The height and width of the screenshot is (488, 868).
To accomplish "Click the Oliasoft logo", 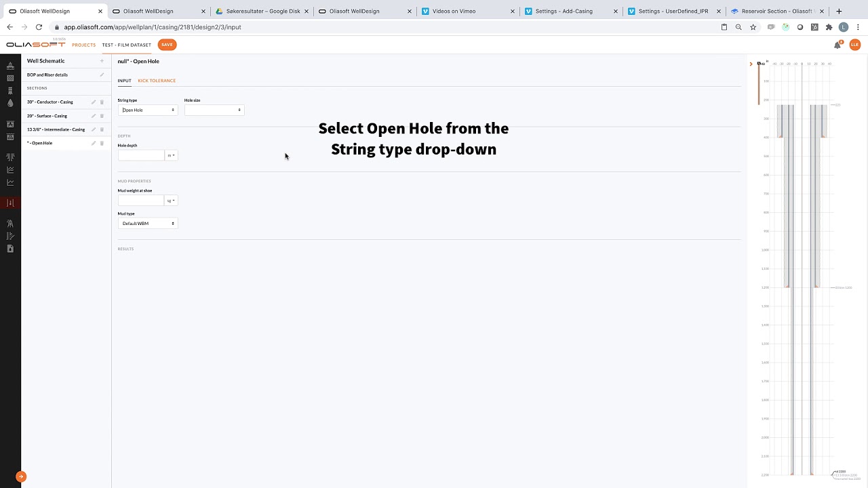I will pyautogui.click(x=35, y=45).
